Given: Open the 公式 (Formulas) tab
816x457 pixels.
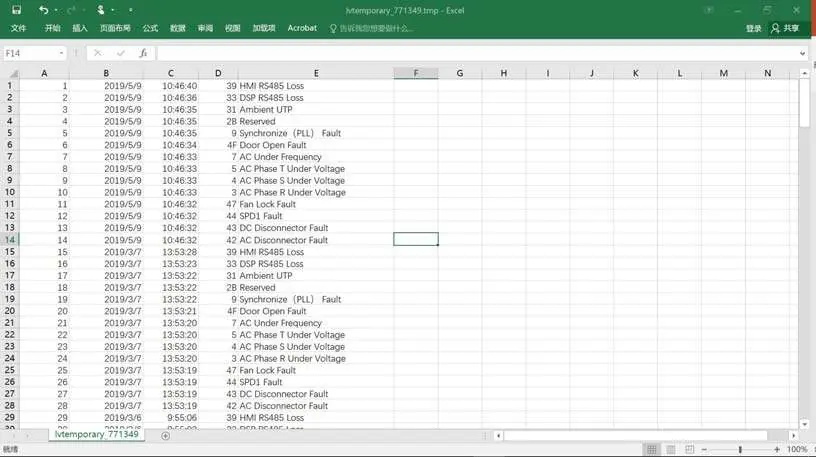Looking at the screenshot, I should tap(150, 28).
